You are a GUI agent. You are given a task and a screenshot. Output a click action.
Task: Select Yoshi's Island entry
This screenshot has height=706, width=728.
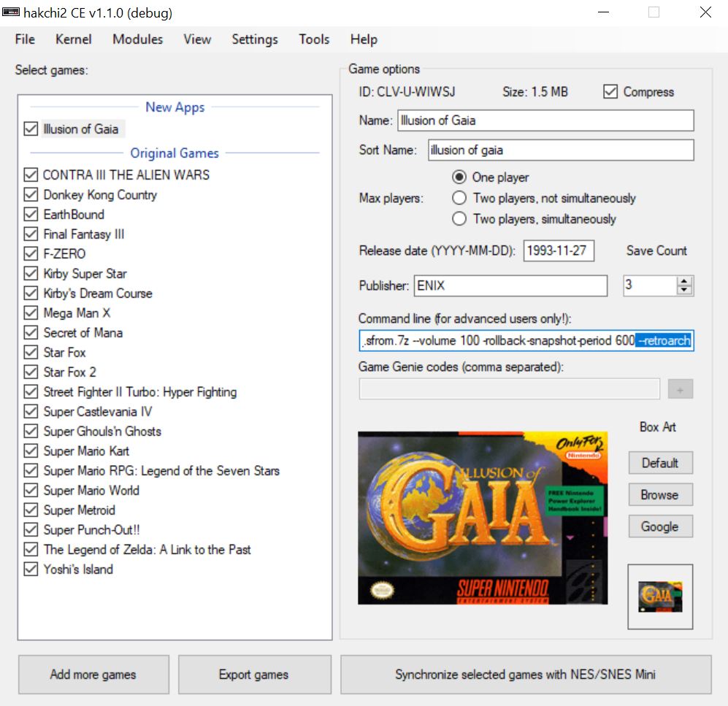point(78,569)
